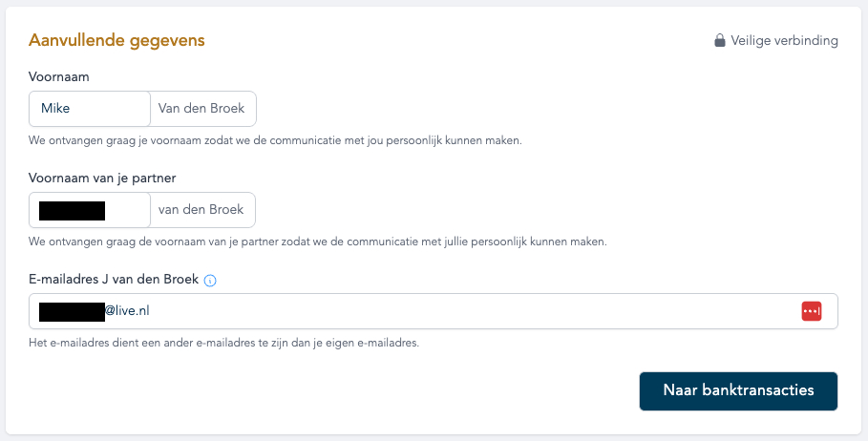Click the hint about using a different e-mail address
868x441 pixels.
[x=223, y=343]
